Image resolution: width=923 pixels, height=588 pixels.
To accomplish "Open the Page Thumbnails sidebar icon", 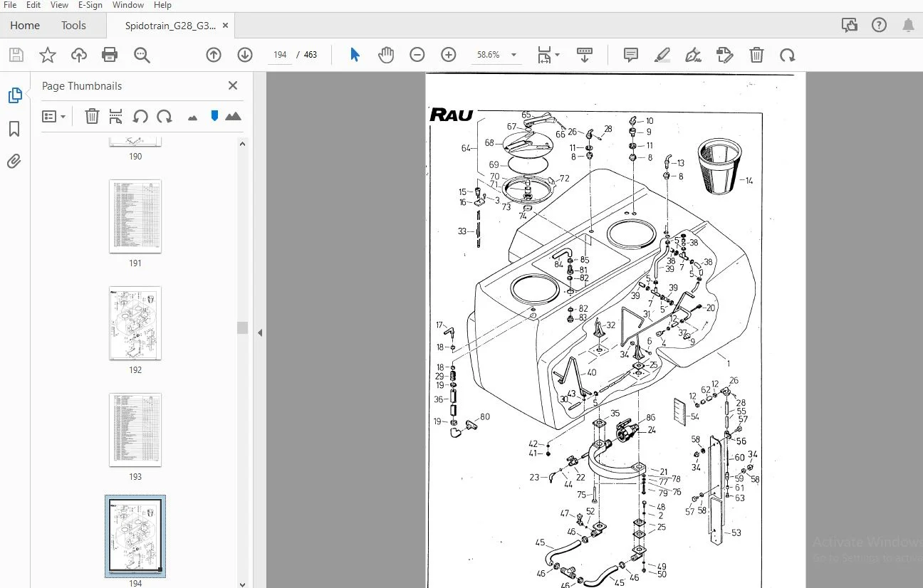I will pos(14,95).
